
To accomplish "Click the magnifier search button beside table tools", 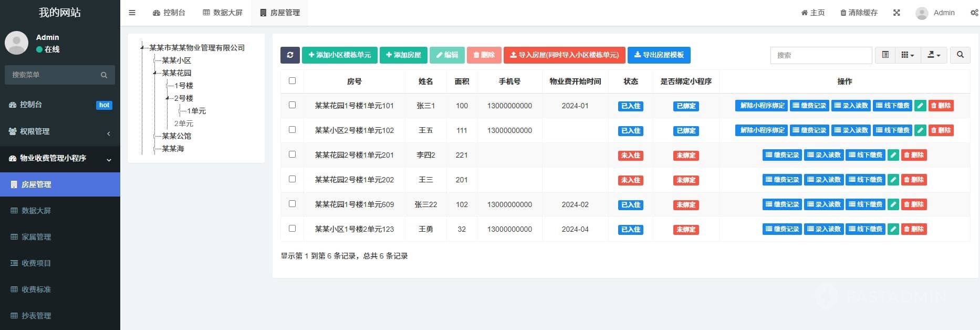I will 960,55.
